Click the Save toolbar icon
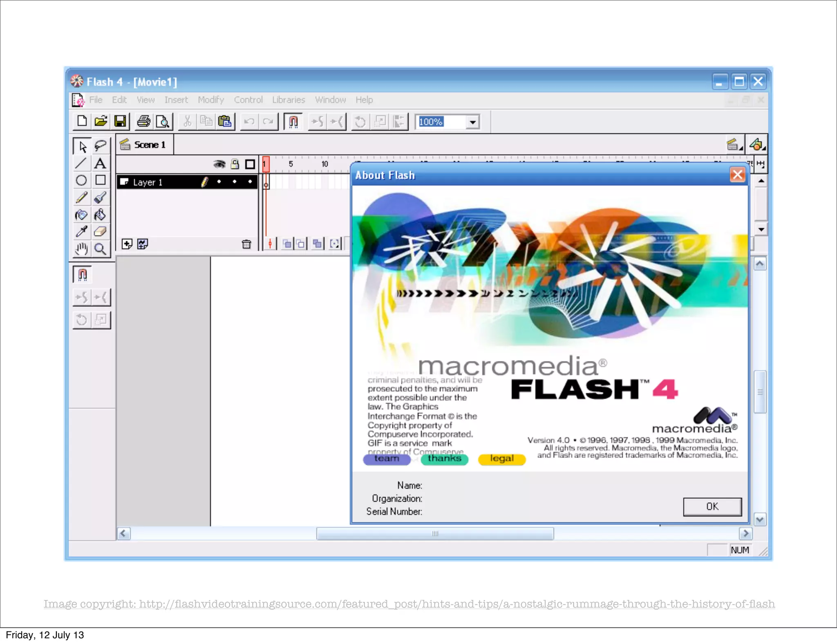 [120, 121]
